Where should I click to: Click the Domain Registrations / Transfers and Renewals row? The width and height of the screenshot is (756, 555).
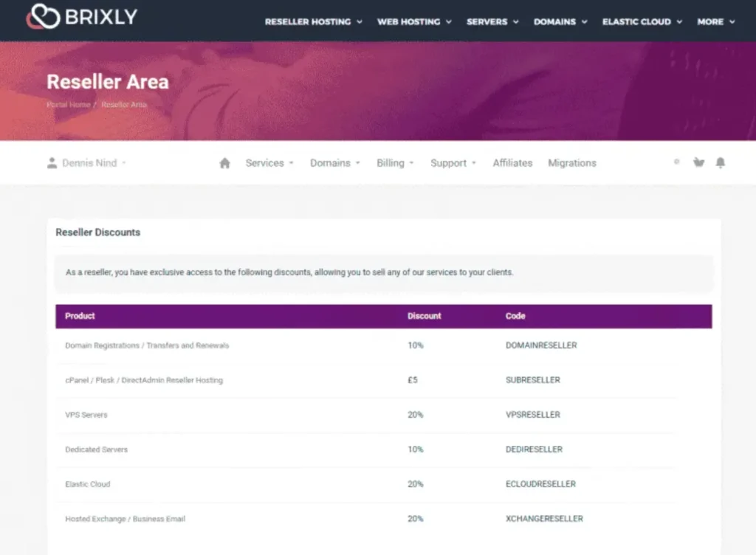pyautogui.click(x=383, y=345)
